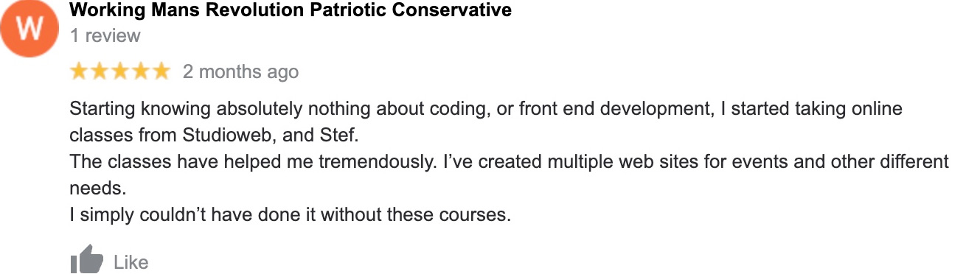Click the "2 months ago" timestamp

(x=240, y=71)
